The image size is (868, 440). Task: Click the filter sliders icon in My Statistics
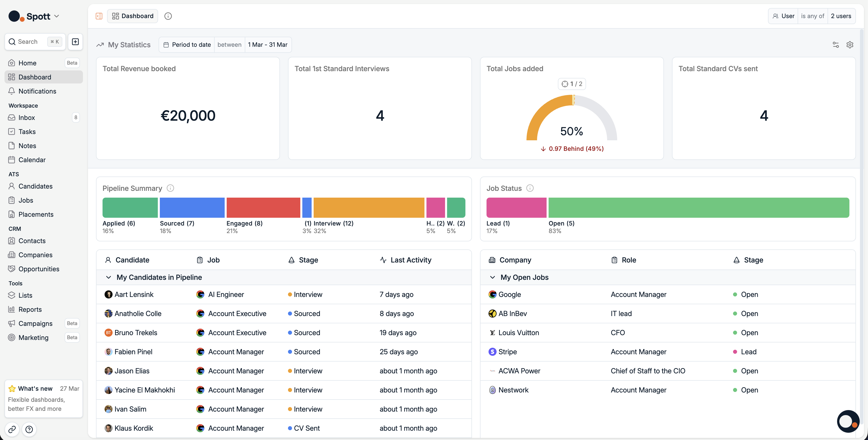836,45
